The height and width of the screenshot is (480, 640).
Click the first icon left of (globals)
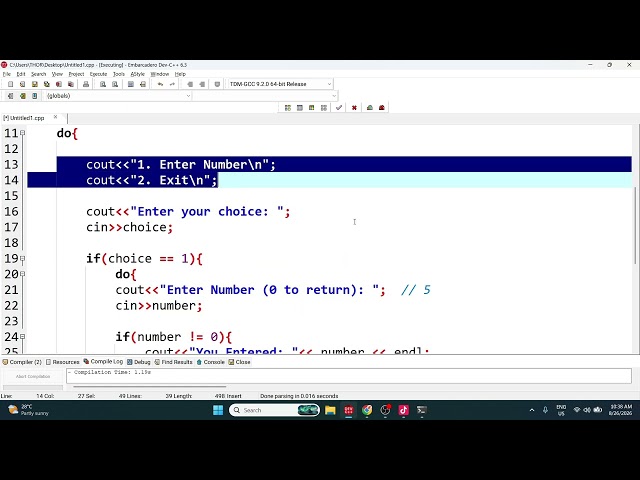coord(11,96)
